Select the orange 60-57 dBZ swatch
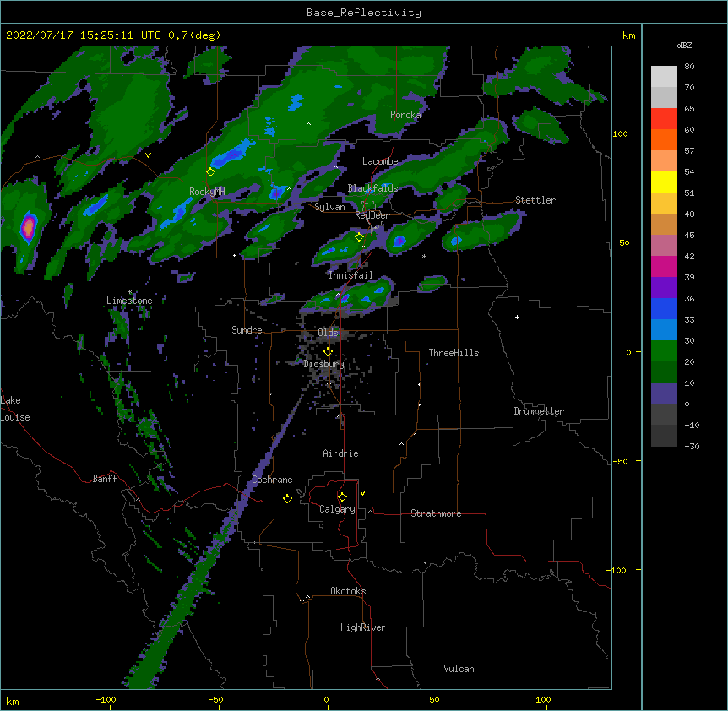The height and width of the screenshot is (711, 728). point(664,140)
